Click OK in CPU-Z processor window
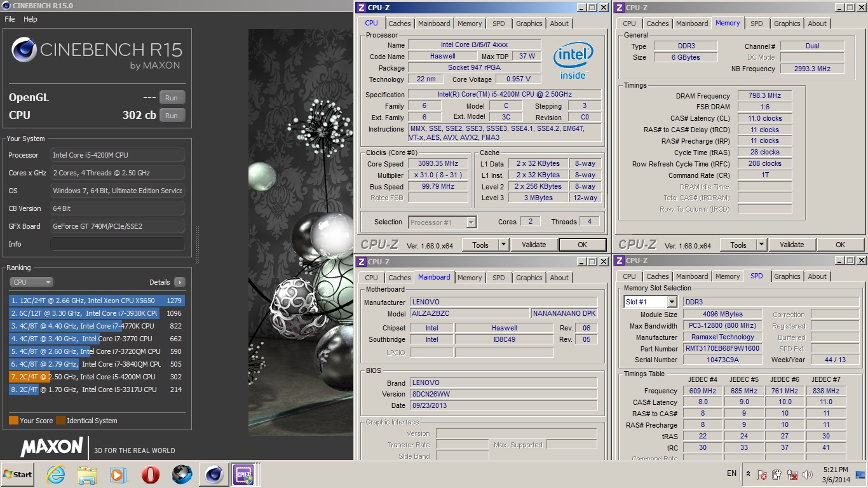Image resolution: width=868 pixels, height=488 pixels. 583,245
